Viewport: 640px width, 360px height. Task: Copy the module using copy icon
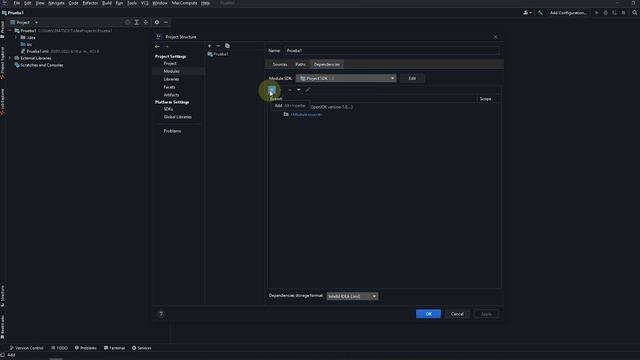[x=227, y=46]
